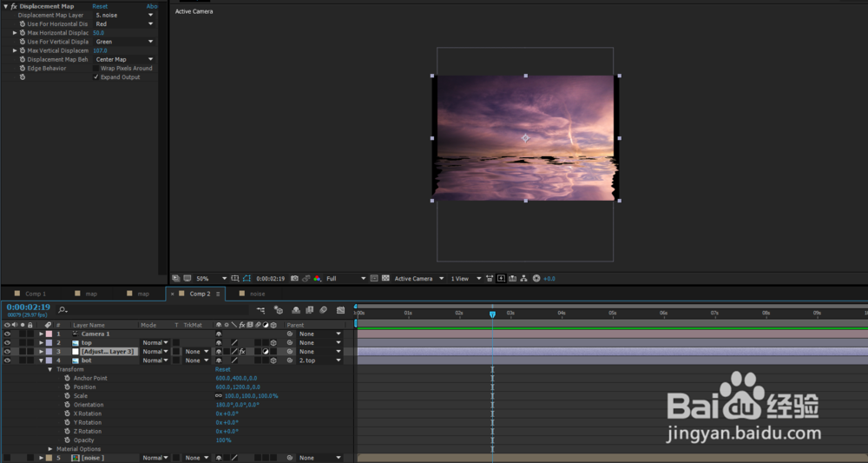Open composition mini-flowchart in timeline
Screen dimensions: 868x463
click(x=260, y=310)
